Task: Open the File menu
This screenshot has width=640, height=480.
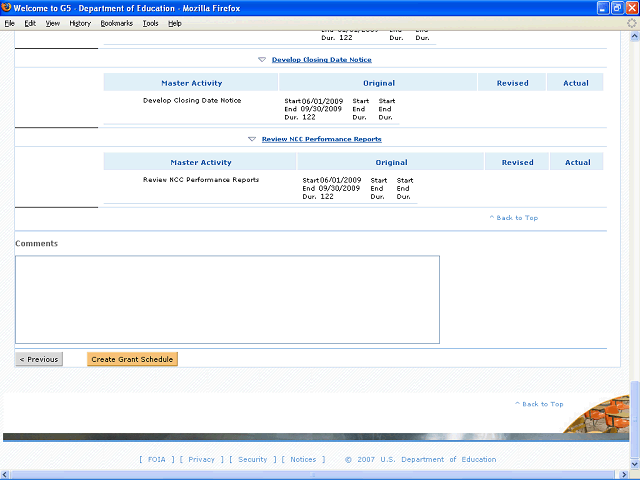Action: pos(9,23)
